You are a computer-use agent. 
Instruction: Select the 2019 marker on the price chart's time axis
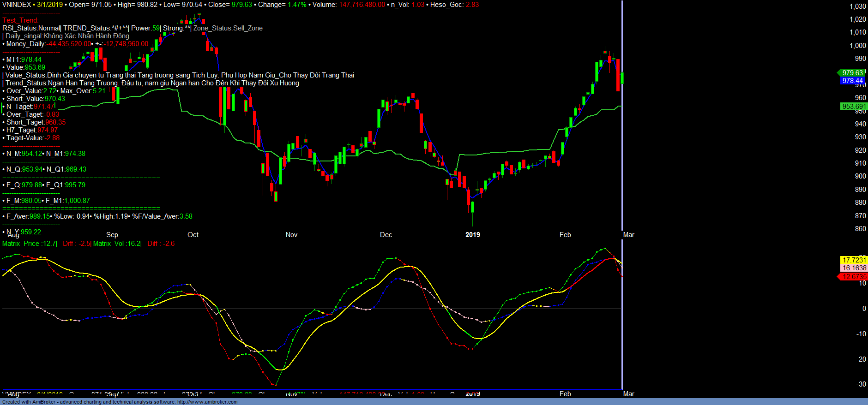[x=472, y=235]
